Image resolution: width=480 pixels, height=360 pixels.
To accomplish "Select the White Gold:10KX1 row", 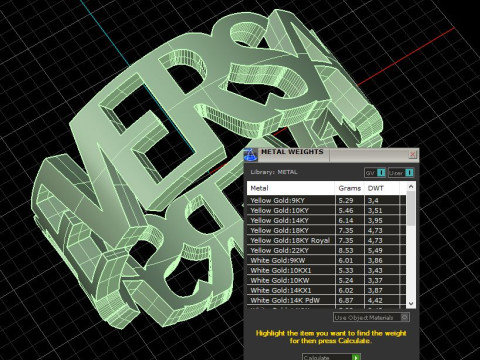I will (x=326, y=270).
